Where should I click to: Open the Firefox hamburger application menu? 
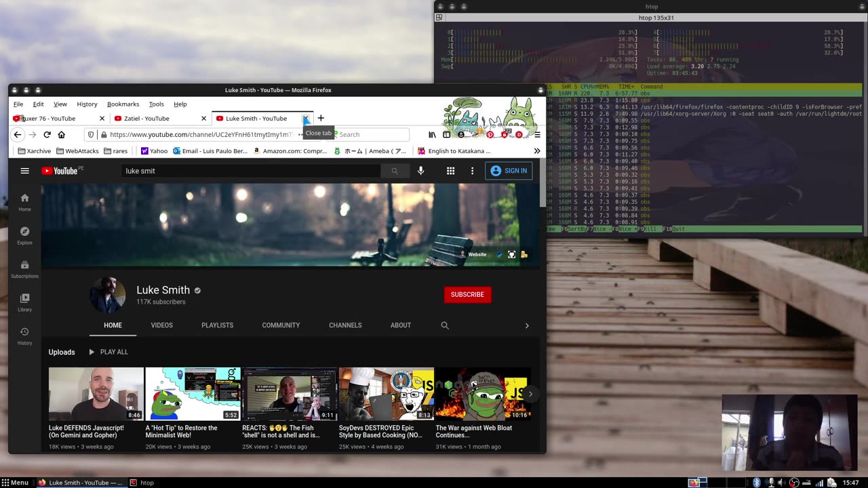point(537,134)
